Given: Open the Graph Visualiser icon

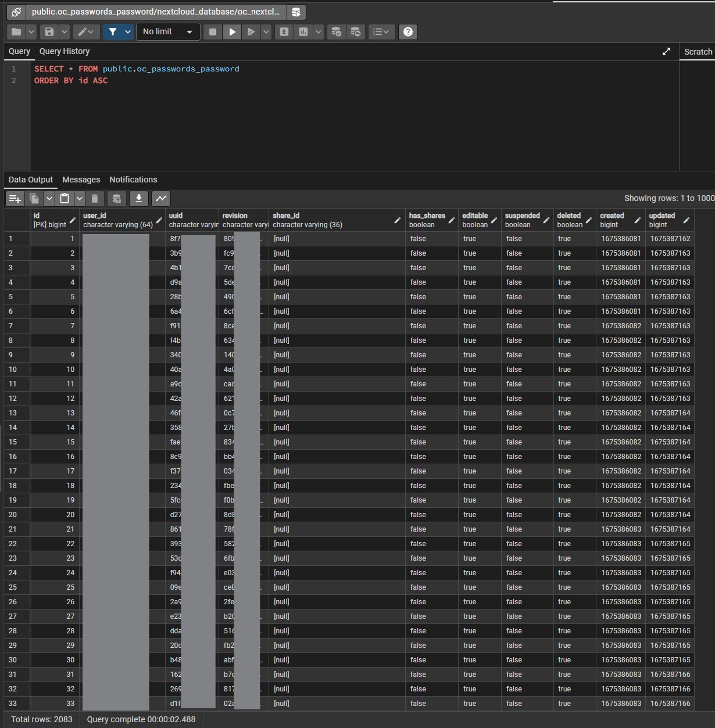Looking at the screenshot, I should point(161,199).
